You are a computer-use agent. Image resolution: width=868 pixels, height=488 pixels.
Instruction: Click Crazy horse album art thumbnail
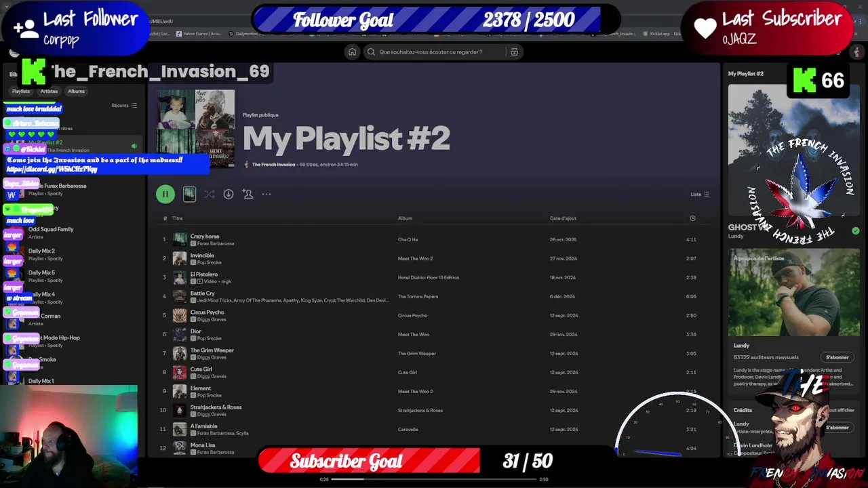point(180,239)
